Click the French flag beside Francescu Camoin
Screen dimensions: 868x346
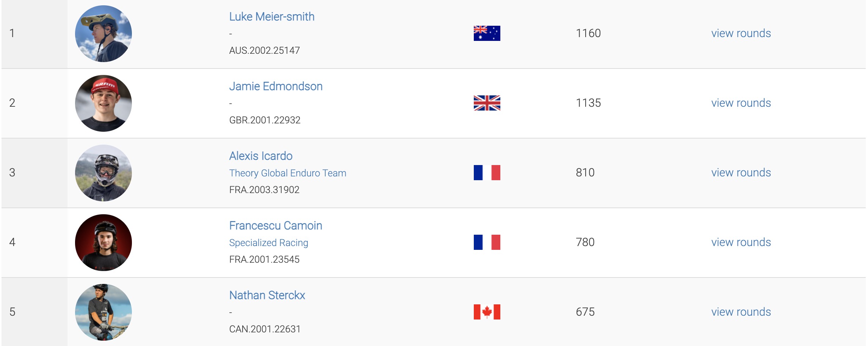[487, 242]
